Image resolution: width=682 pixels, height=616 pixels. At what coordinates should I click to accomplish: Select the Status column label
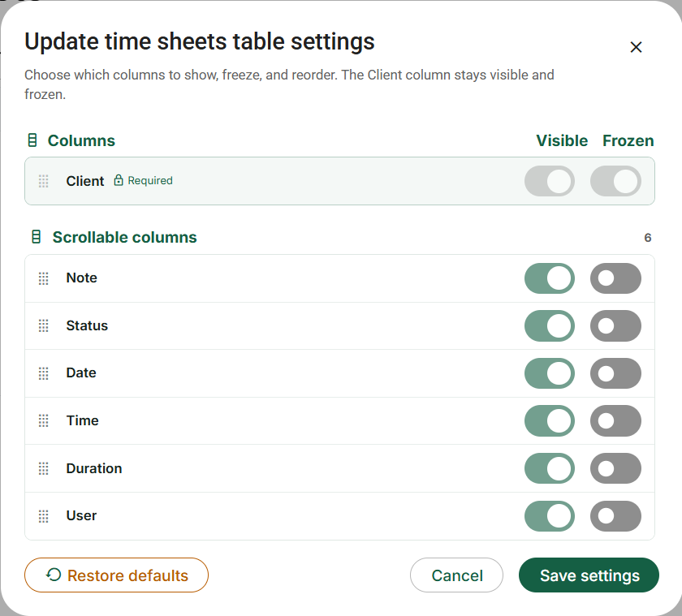[x=87, y=325]
